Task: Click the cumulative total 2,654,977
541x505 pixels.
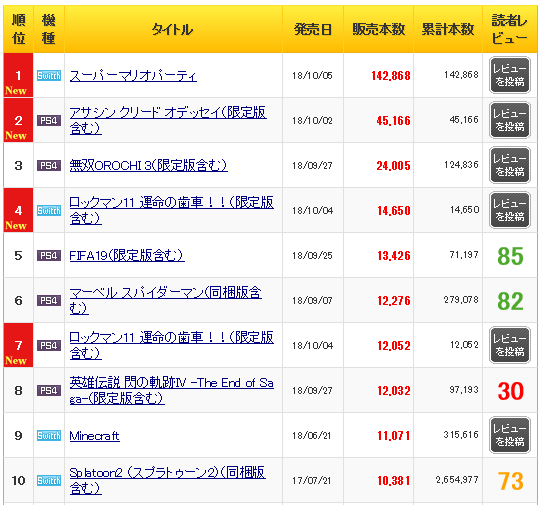Action: coord(457,480)
